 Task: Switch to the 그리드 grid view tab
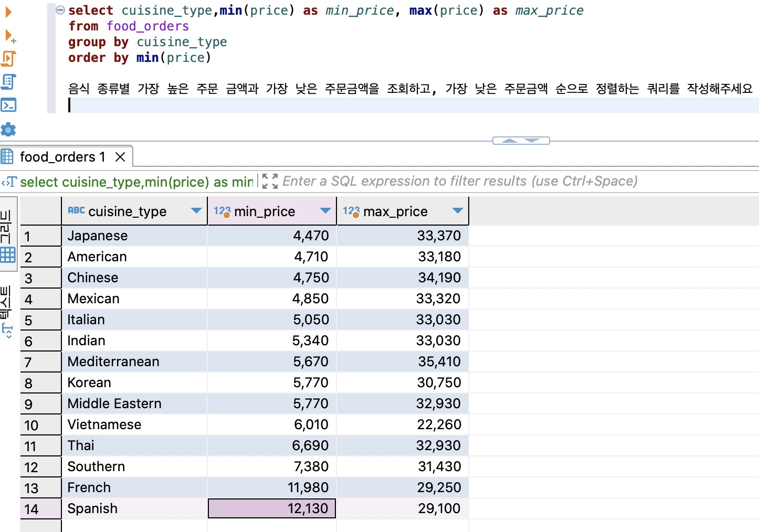[x=8, y=235]
